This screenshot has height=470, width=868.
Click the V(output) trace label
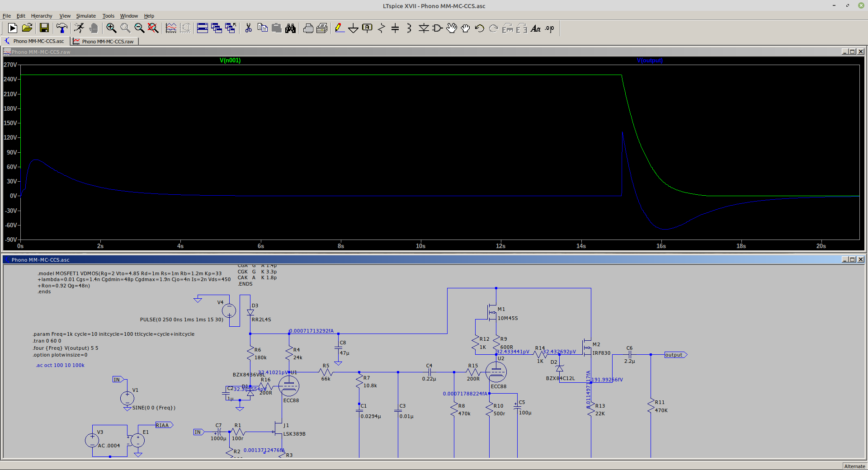(650, 60)
